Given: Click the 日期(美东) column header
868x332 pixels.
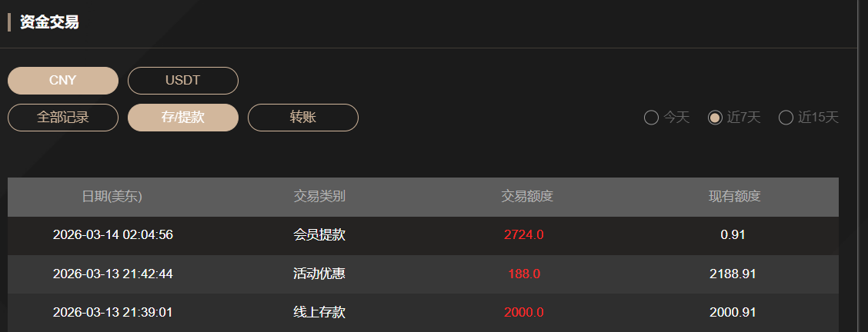Looking at the screenshot, I should click(112, 197).
